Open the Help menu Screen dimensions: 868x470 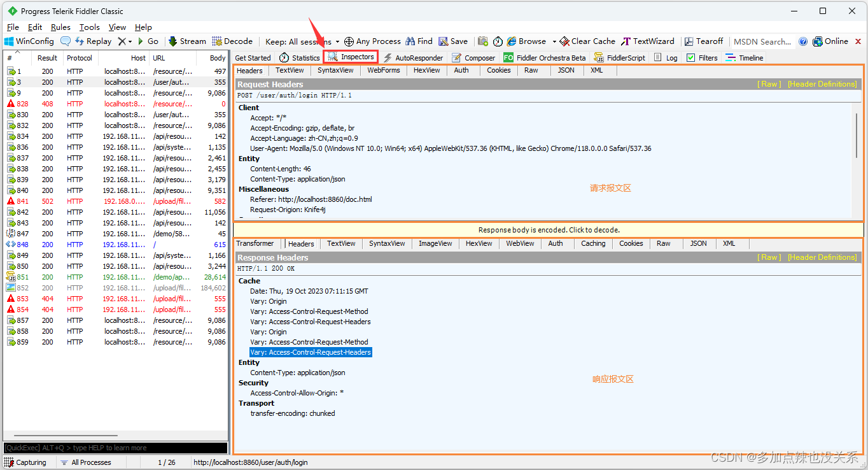[143, 27]
